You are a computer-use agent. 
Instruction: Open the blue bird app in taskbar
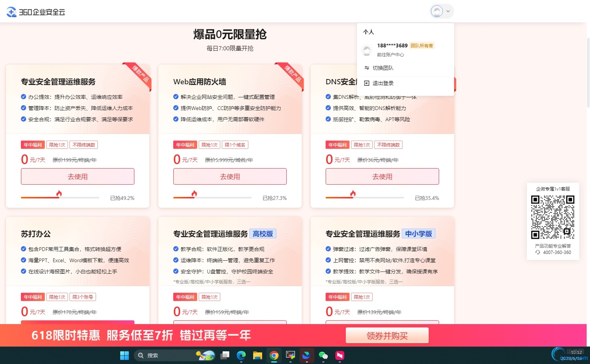(307, 355)
